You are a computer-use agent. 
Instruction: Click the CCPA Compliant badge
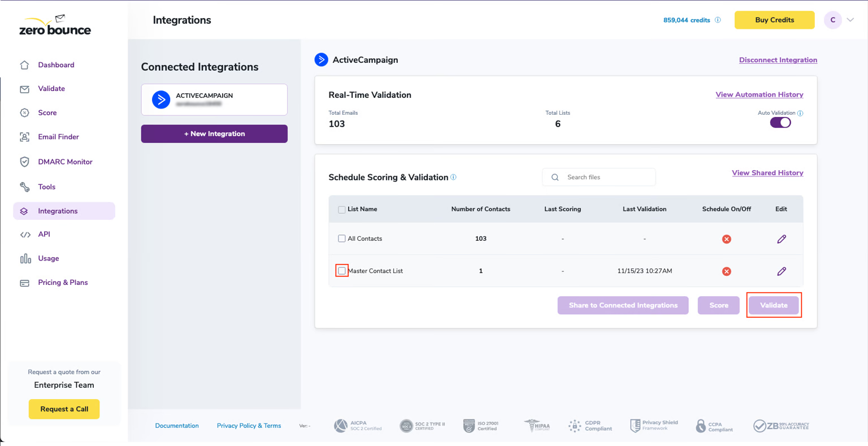pyautogui.click(x=714, y=426)
